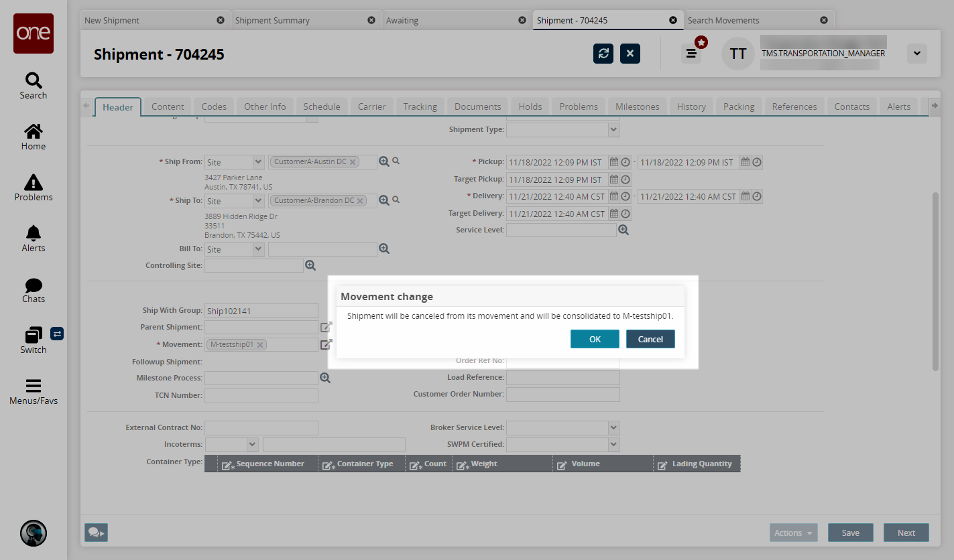Open the Shipment Summary tab
The image size is (954, 560).
point(272,20)
